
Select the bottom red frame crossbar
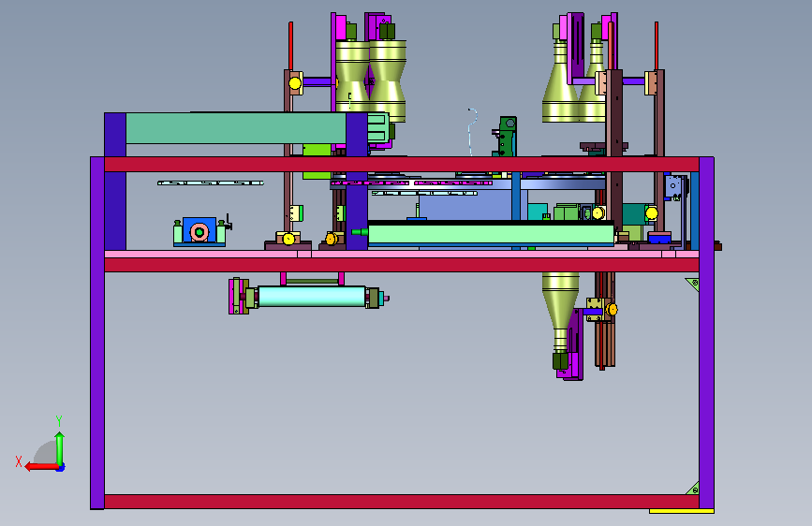pyautogui.click(x=402, y=501)
